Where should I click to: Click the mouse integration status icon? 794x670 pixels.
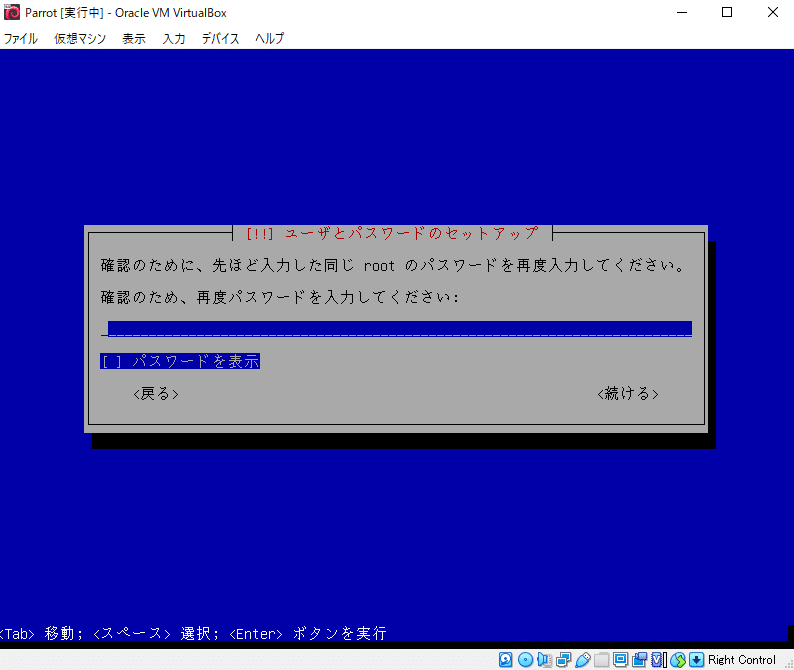click(678, 659)
